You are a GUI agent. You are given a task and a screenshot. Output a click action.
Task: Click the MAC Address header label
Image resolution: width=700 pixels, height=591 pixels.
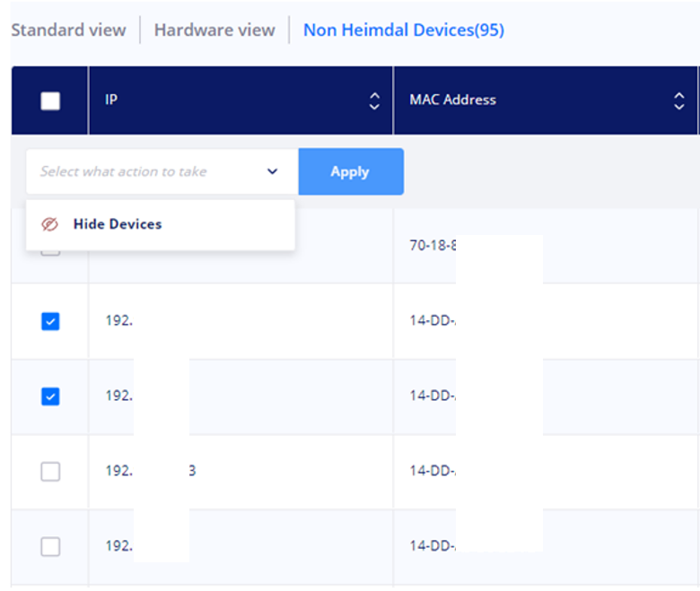[x=452, y=100]
